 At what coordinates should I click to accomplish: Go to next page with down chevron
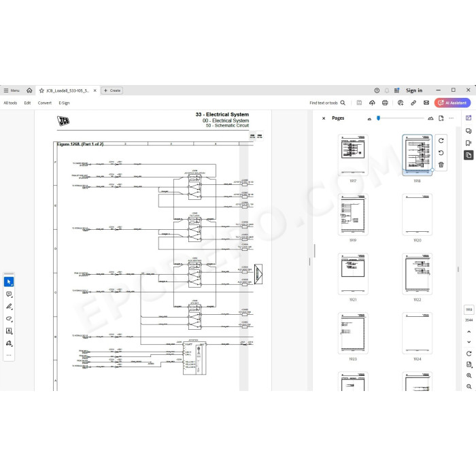tap(469, 342)
